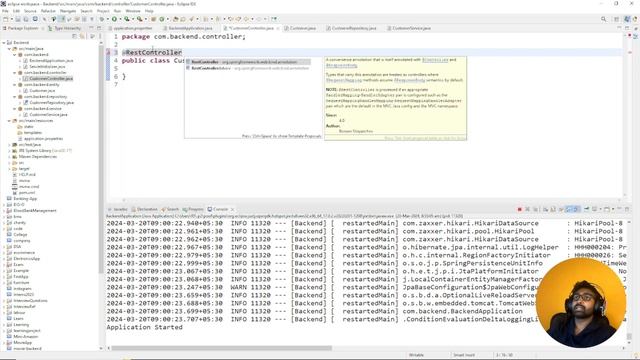Choose first RestController autocomplete proposal
Screen dimensions: 640x360
(x=248, y=62)
